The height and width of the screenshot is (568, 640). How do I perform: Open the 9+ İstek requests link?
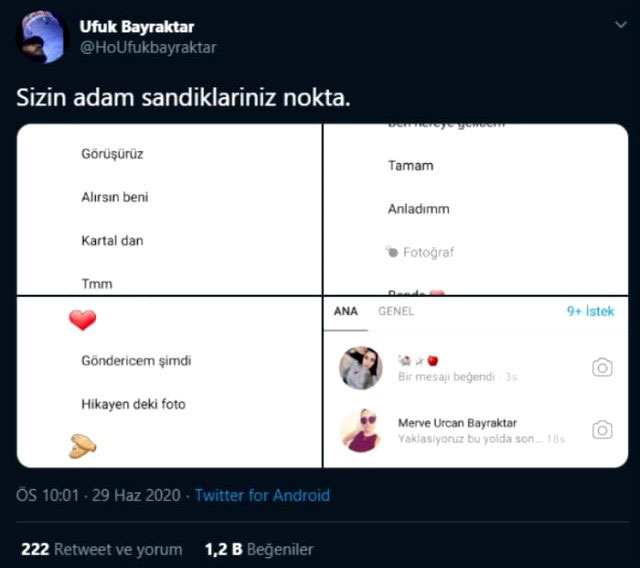click(590, 311)
